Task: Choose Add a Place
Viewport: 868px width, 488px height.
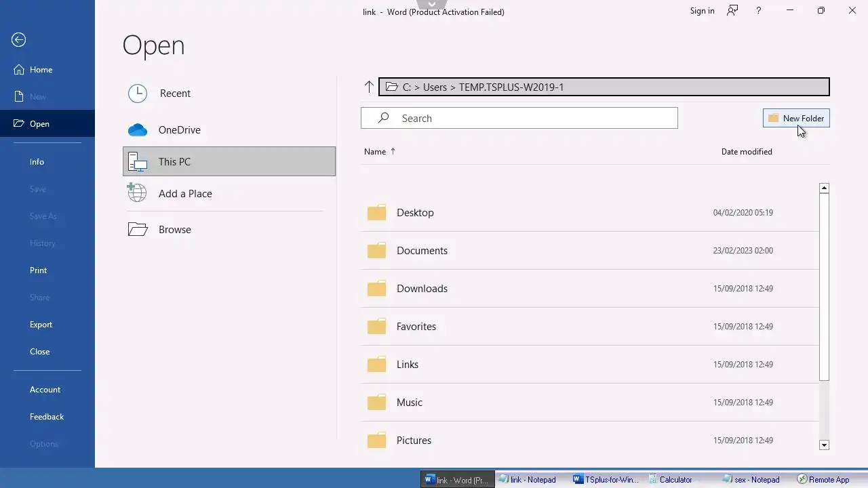Action: tap(229, 193)
